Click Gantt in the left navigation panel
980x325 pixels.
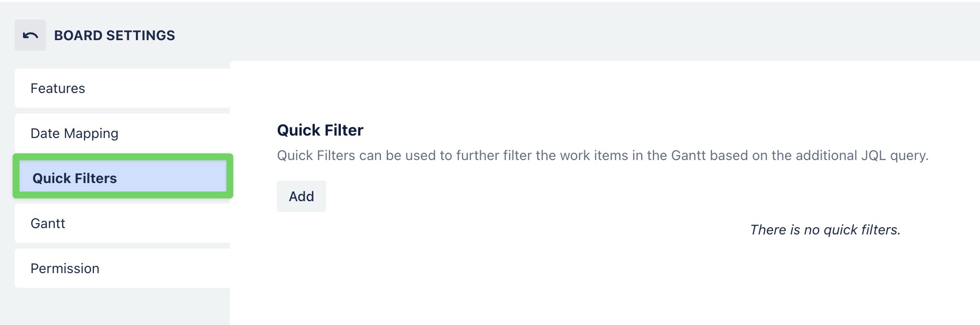[x=47, y=223]
